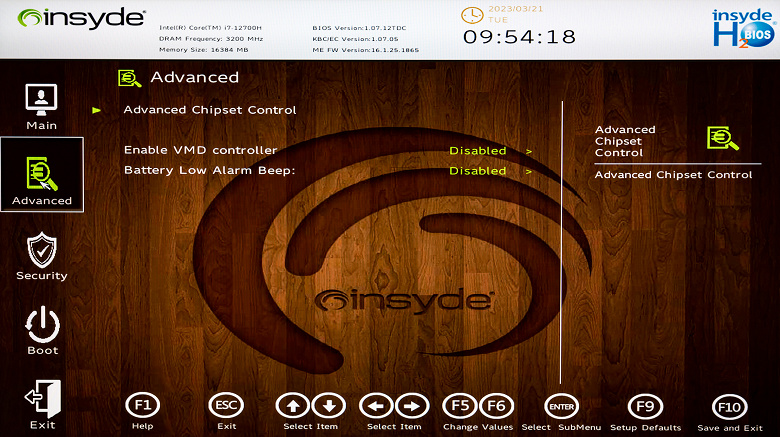
Task: Click the DRAM Frequency 3200 MHz text
Action: [211, 39]
